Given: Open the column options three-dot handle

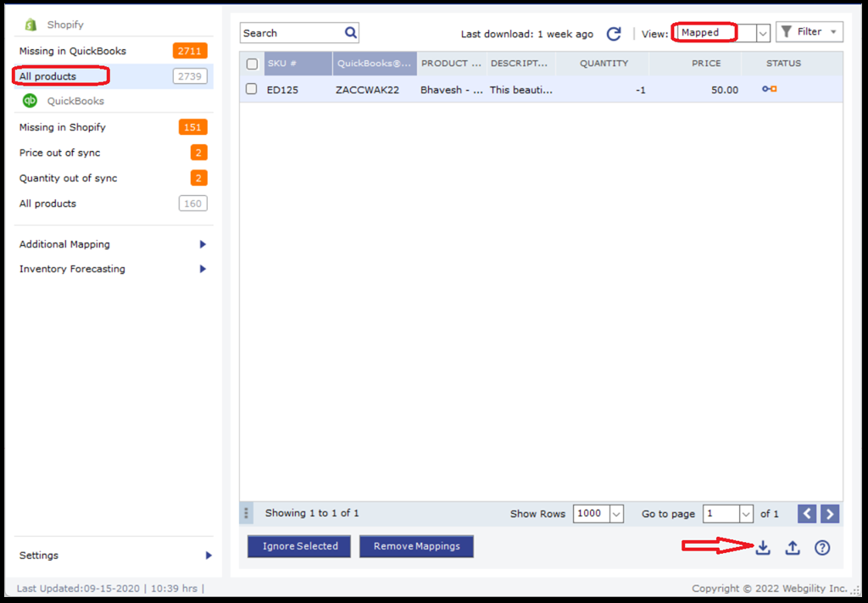Looking at the screenshot, I should pos(246,513).
